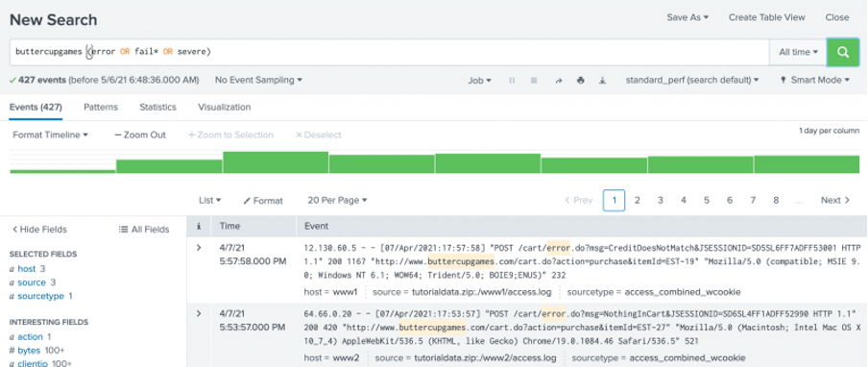Go to results page 2

pos(638,201)
